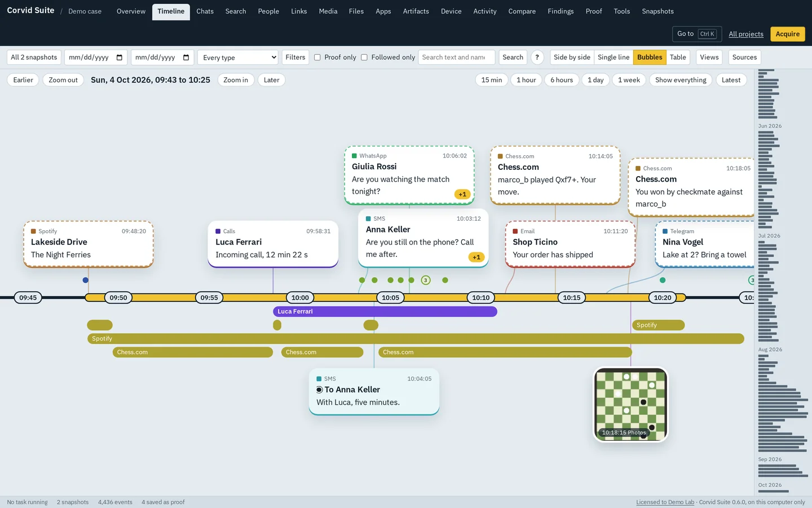The image size is (812, 508).
Task: Click the blue Spotify event dot
Action: [x=86, y=280]
